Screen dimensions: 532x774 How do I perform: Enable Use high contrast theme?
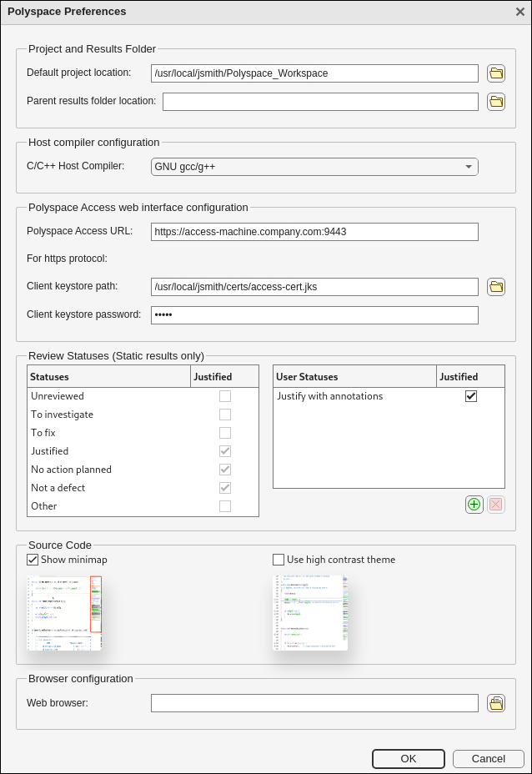click(x=279, y=560)
